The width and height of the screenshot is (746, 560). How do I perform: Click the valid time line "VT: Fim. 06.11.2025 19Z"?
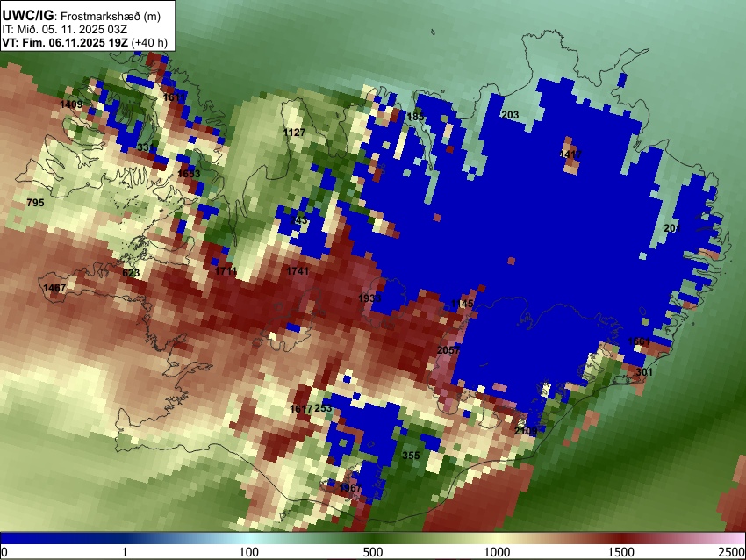click(x=65, y=42)
